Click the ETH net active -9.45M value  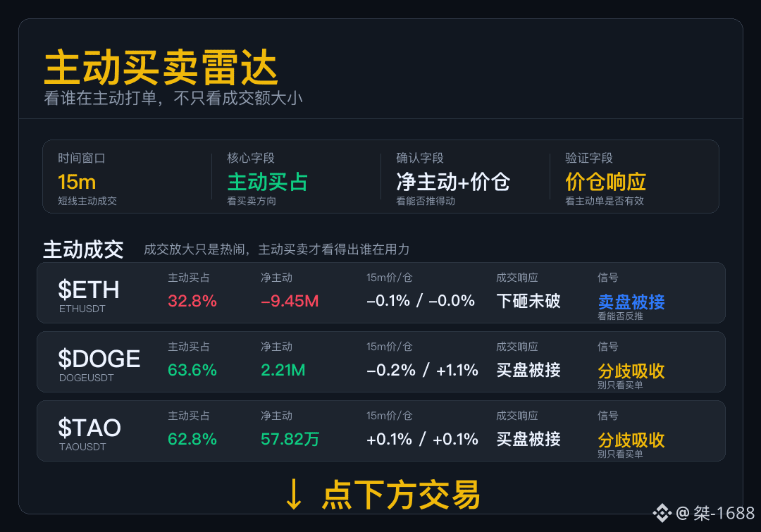[x=290, y=301]
